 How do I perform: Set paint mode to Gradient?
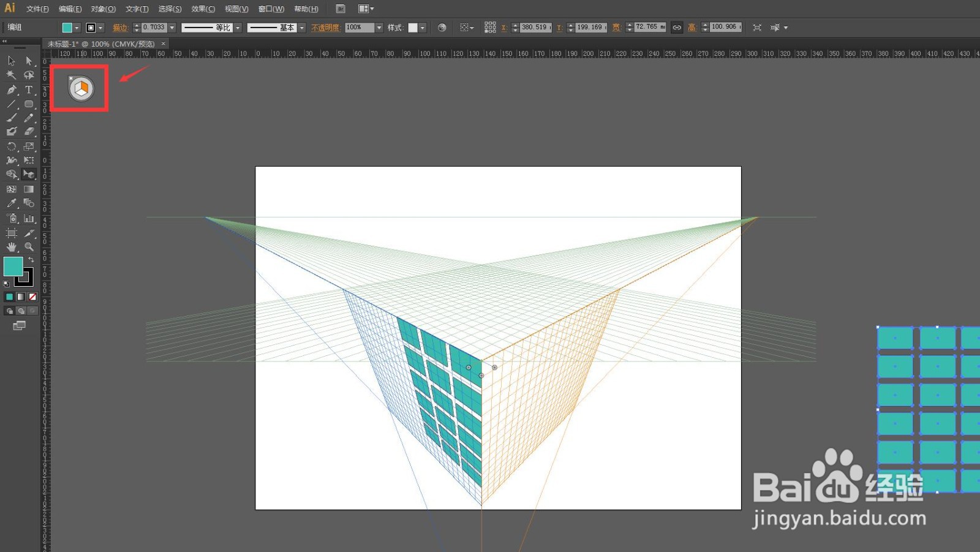pos(21,297)
